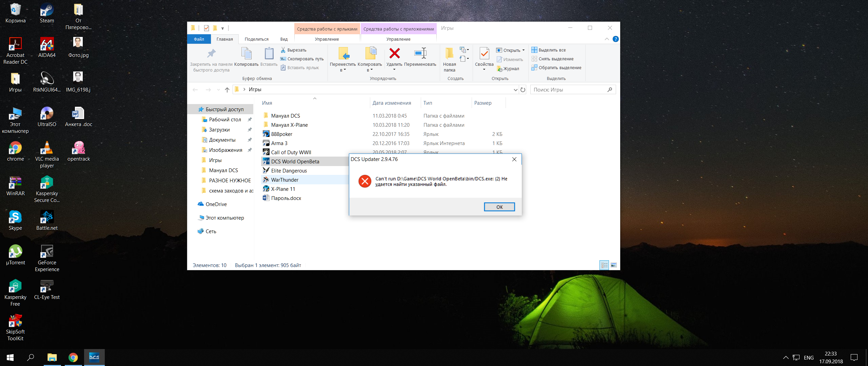Select the WarThunder shortcut in file list
868x366 pixels.
click(284, 180)
